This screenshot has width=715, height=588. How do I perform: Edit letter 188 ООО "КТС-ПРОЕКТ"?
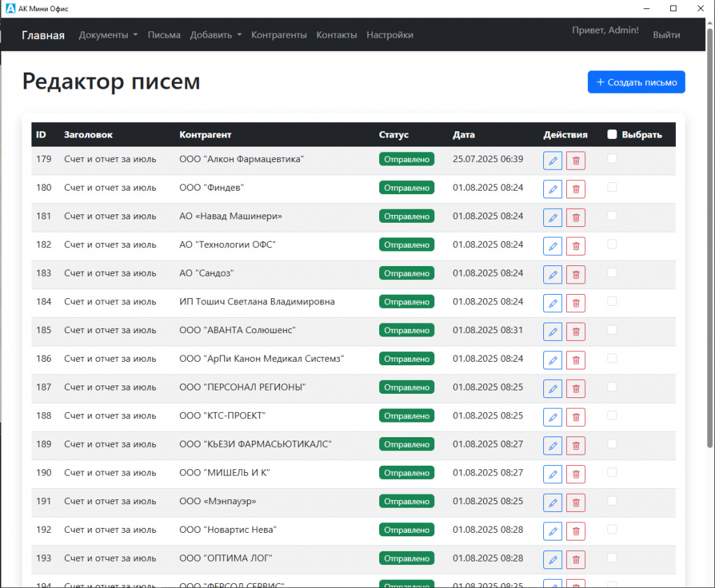[x=552, y=417]
